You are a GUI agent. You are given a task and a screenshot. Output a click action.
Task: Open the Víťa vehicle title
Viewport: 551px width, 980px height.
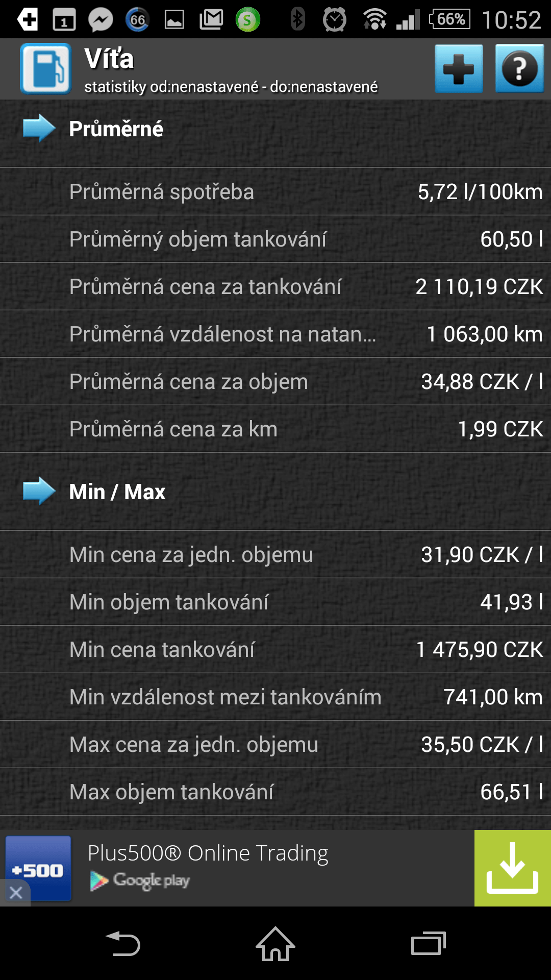[109, 58]
